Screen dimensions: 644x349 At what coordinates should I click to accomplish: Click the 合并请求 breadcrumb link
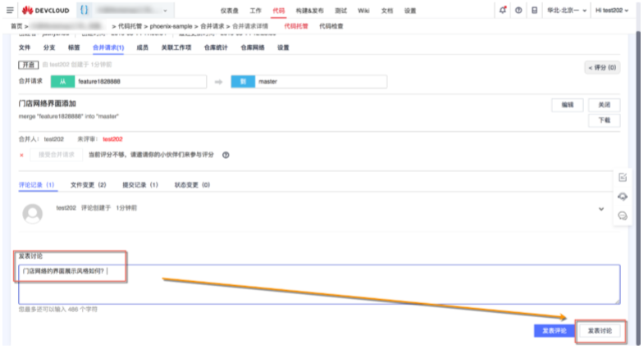(x=212, y=26)
